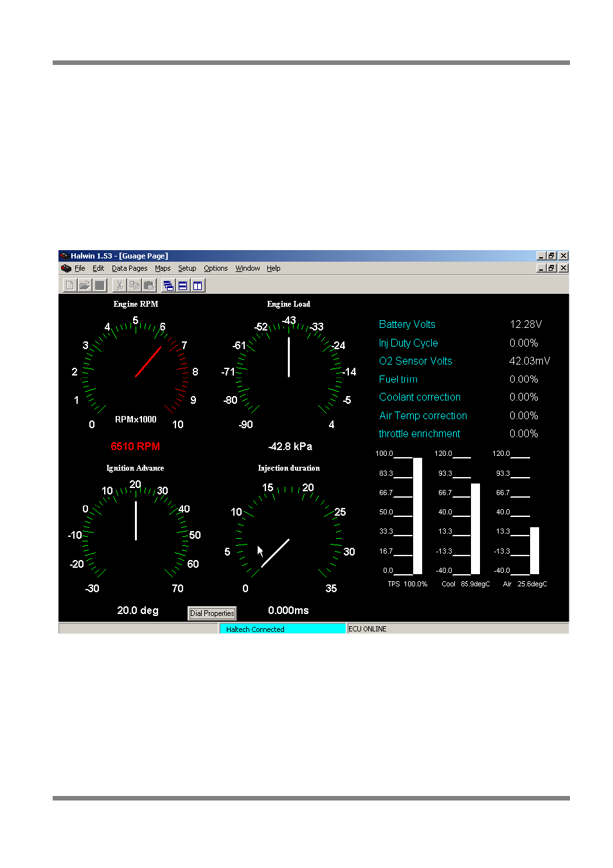Open the Options menu
This screenshot has width=613, height=868.
pyautogui.click(x=216, y=268)
